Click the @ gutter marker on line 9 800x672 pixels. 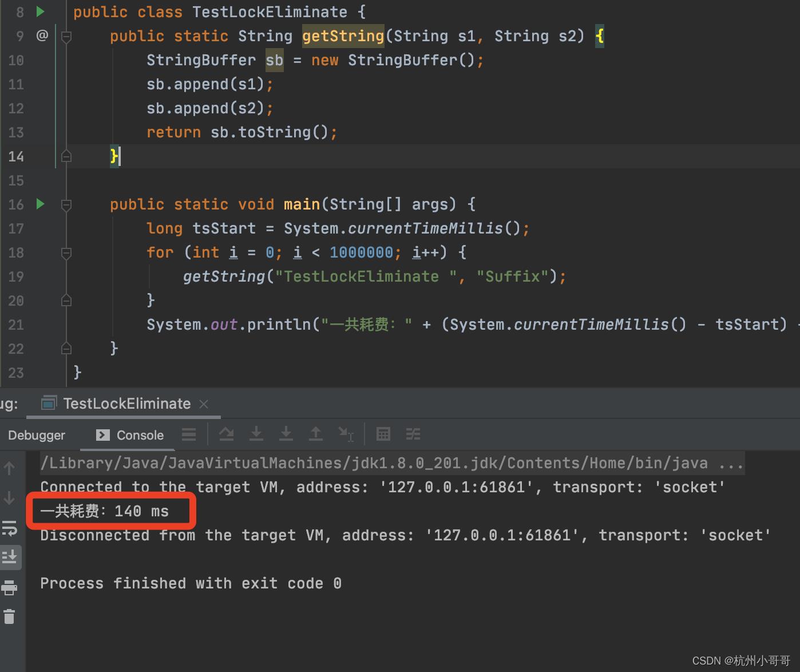(x=42, y=35)
